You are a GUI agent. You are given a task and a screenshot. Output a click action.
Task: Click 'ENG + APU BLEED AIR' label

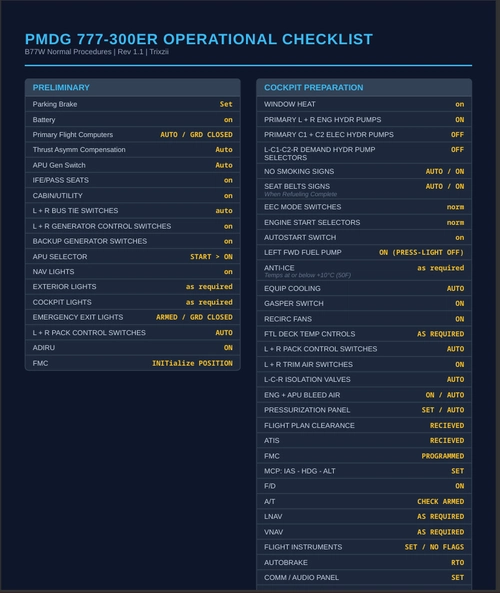pos(302,395)
